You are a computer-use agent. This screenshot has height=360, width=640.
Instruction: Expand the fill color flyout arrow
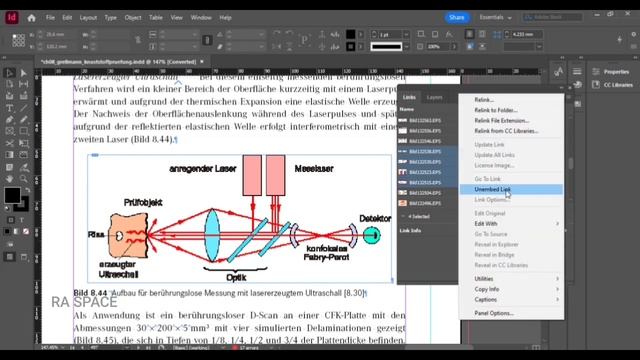coord(361,35)
